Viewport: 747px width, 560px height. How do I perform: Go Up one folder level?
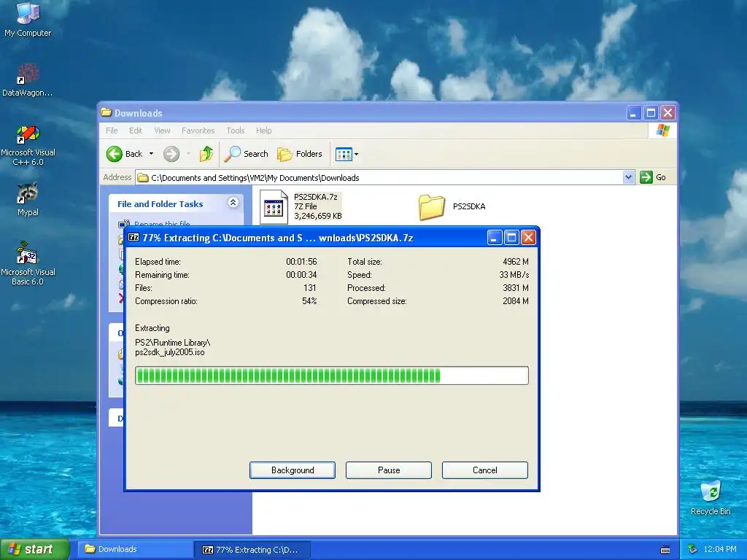tap(206, 154)
